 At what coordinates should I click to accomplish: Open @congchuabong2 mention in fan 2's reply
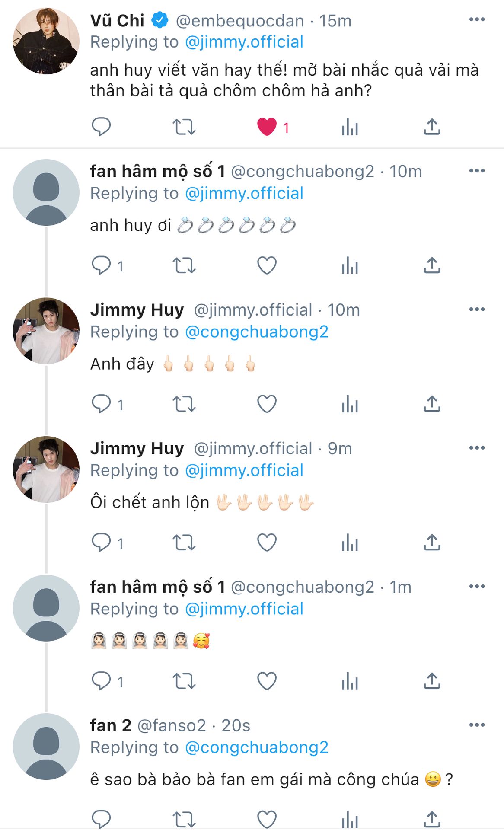(x=257, y=747)
